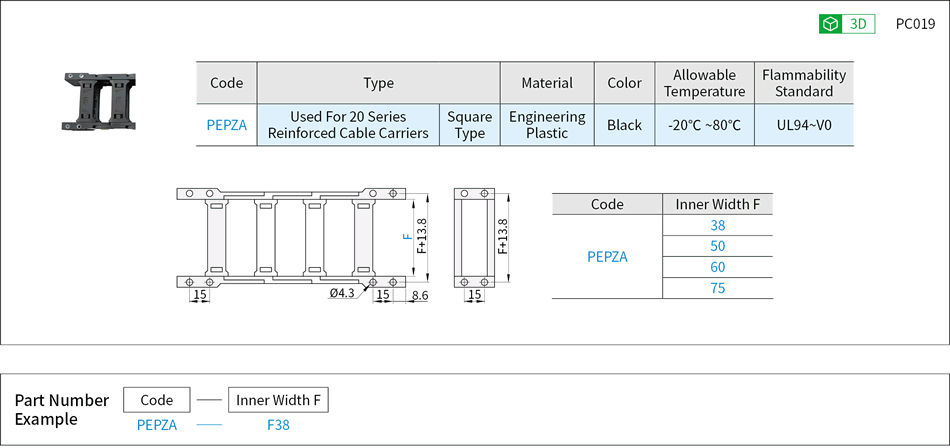
Task: Click the Code box in Part Number Example
Action: (157, 400)
